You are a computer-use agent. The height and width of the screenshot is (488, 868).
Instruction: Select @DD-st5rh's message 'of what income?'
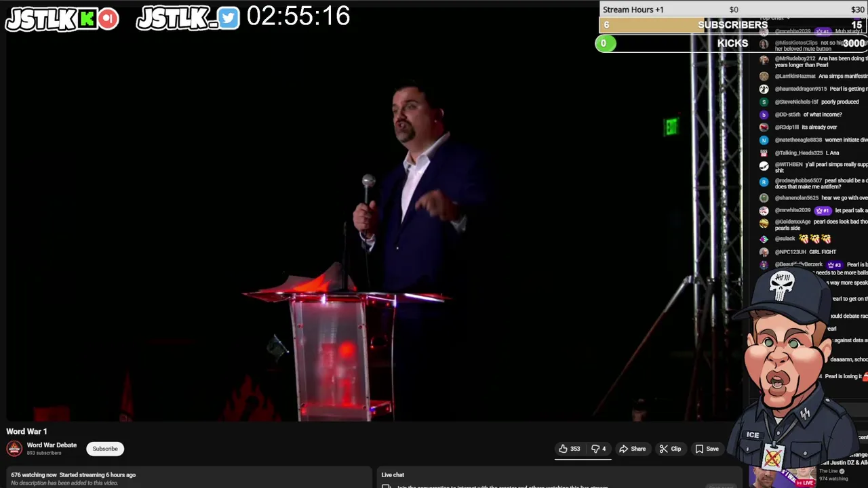point(822,115)
